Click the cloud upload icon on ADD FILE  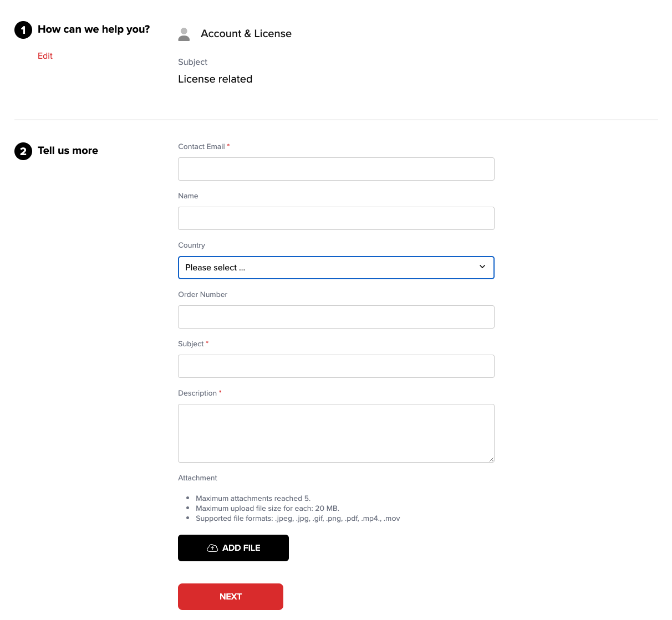pos(212,548)
